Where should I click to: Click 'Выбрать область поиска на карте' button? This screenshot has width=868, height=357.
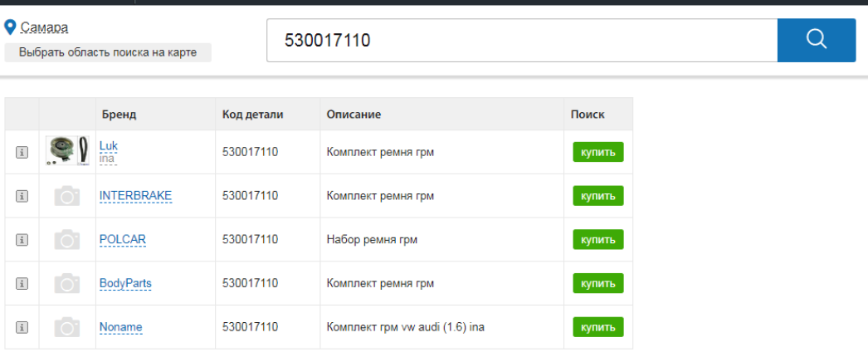click(108, 52)
